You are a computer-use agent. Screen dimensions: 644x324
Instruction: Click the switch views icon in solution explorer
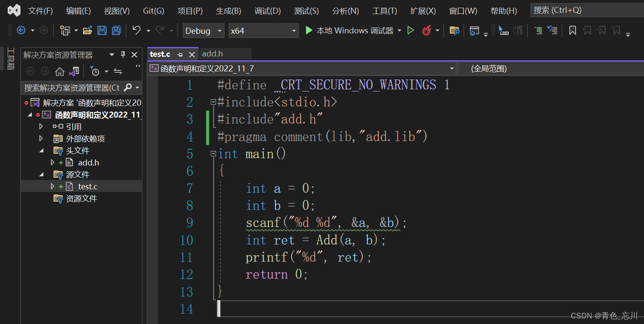coord(74,71)
